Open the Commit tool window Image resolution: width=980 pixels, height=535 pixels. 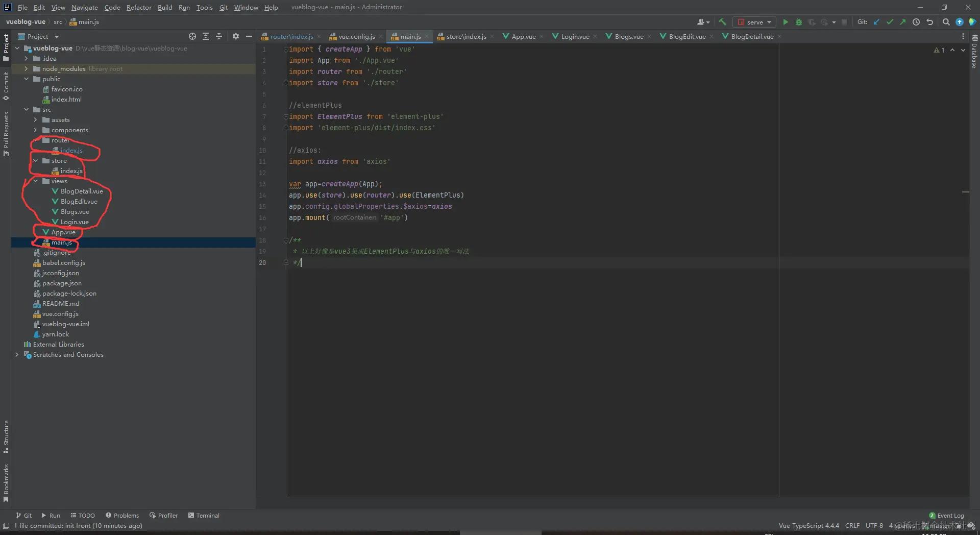click(x=6, y=86)
